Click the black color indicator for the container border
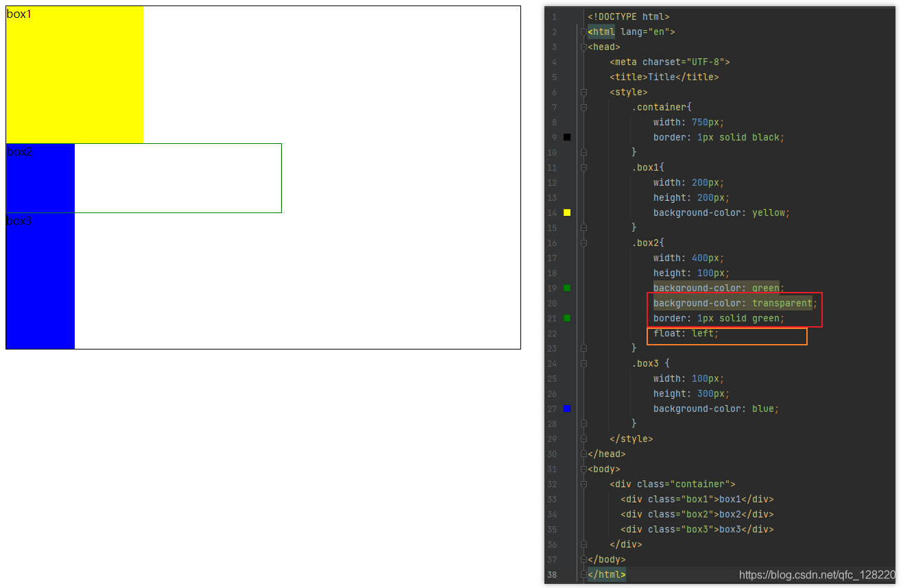The width and height of the screenshot is (903, 588). 566,136
